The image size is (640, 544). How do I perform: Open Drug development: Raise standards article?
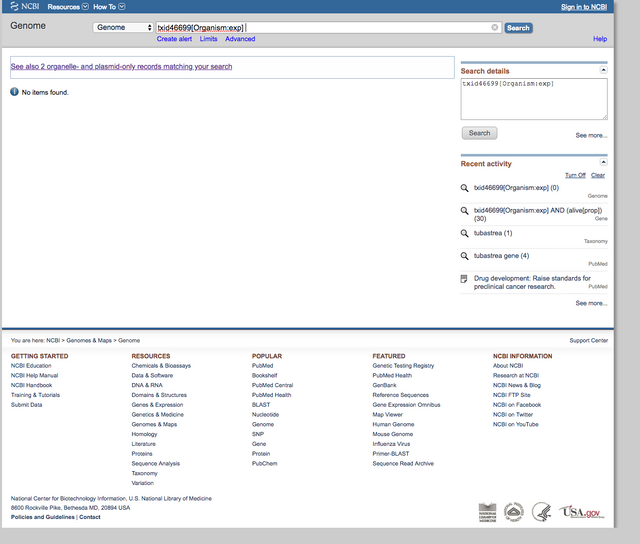tap(532, 282)
